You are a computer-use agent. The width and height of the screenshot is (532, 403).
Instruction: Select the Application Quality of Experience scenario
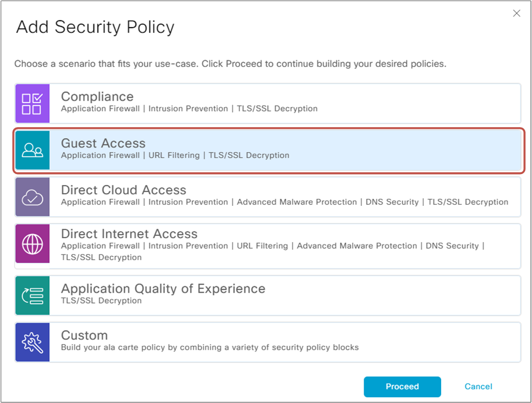pos(266,295)
